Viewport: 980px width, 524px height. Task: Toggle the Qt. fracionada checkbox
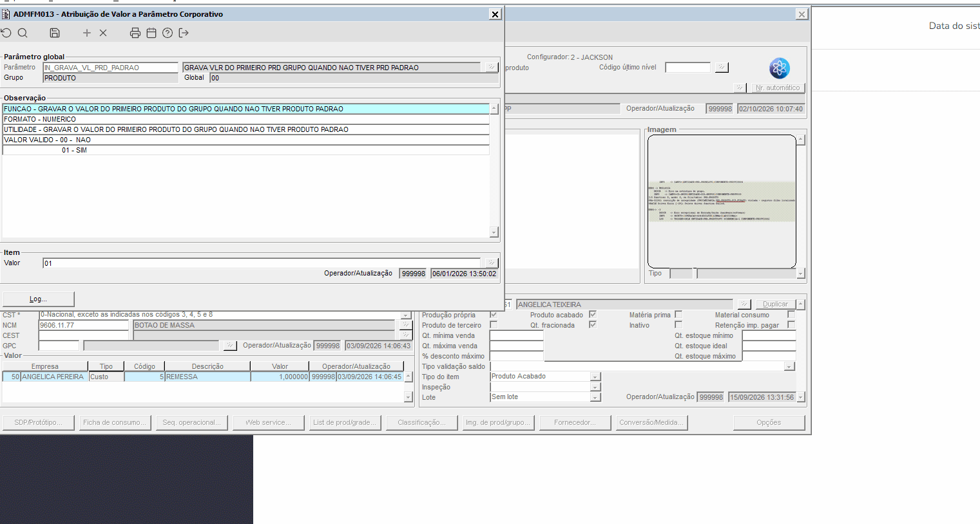[x=593, y=325]
